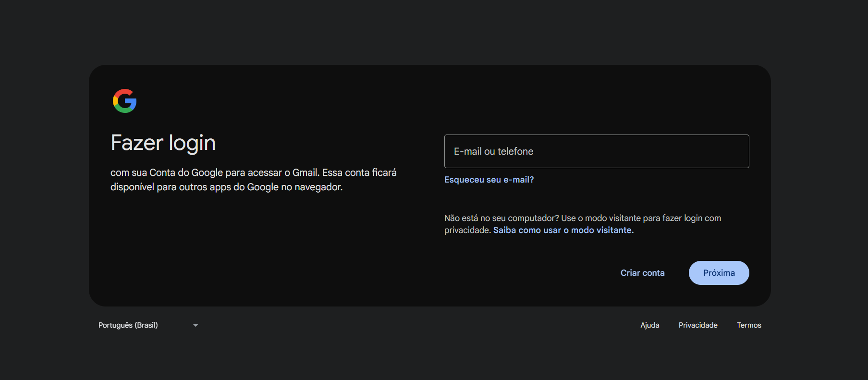Open the Termos footer link
Screen dimensions: 868x380
(749, 325)
